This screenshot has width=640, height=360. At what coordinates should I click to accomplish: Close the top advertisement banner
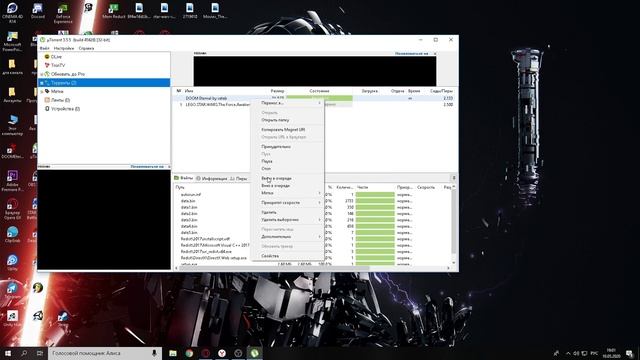[x=435, y=53]
